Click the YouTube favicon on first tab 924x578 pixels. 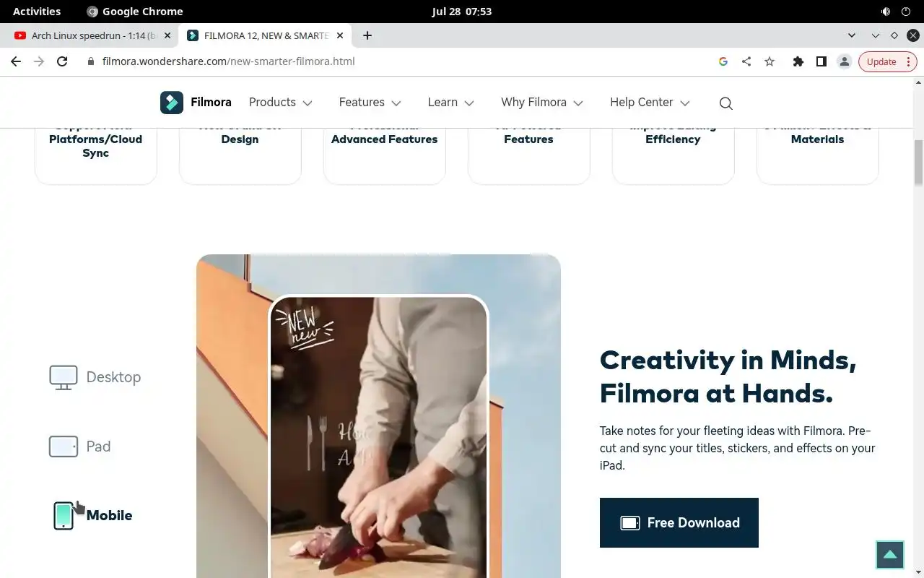pos(20,35)
